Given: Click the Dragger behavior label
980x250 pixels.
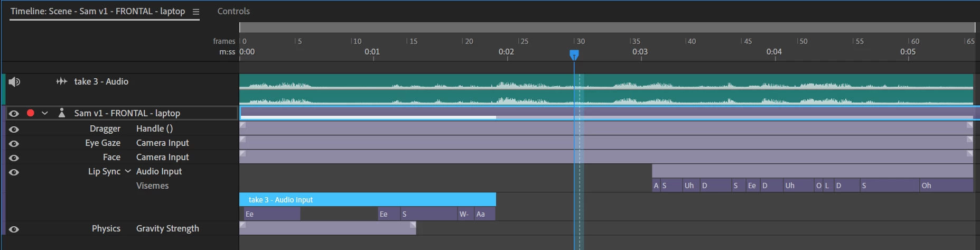Looking at the screenshot, I should point(105,128).
